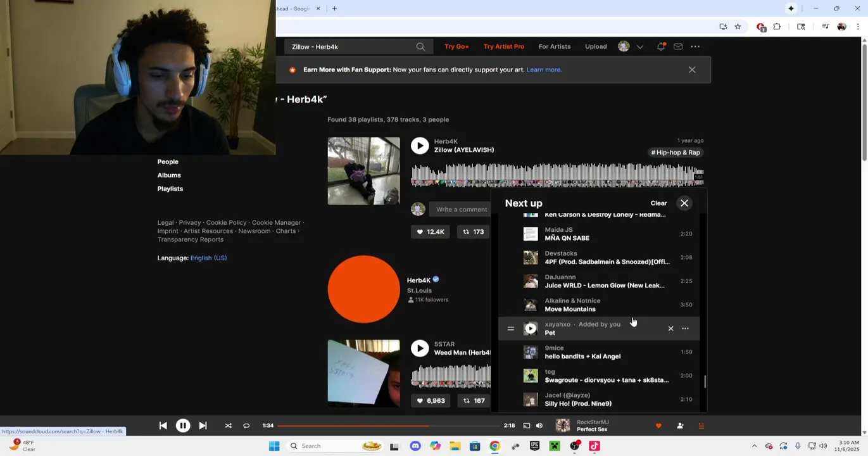The height and width of the screenshot is (456, 868).
Task: Expand the user avatar dropdown chevron
Action: tap(640, 47)
